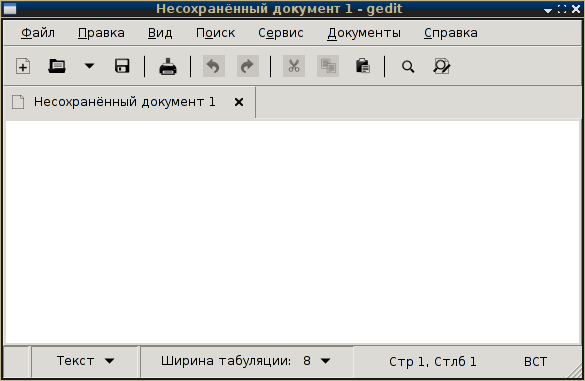Copy selection with the copy icon

pyautogui.click(x=328, y=66)
